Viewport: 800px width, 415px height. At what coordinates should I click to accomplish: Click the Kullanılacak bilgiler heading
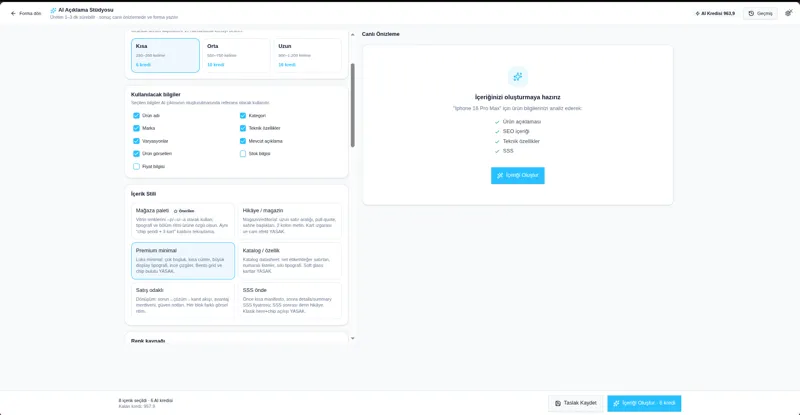click(x=156, y=94)
